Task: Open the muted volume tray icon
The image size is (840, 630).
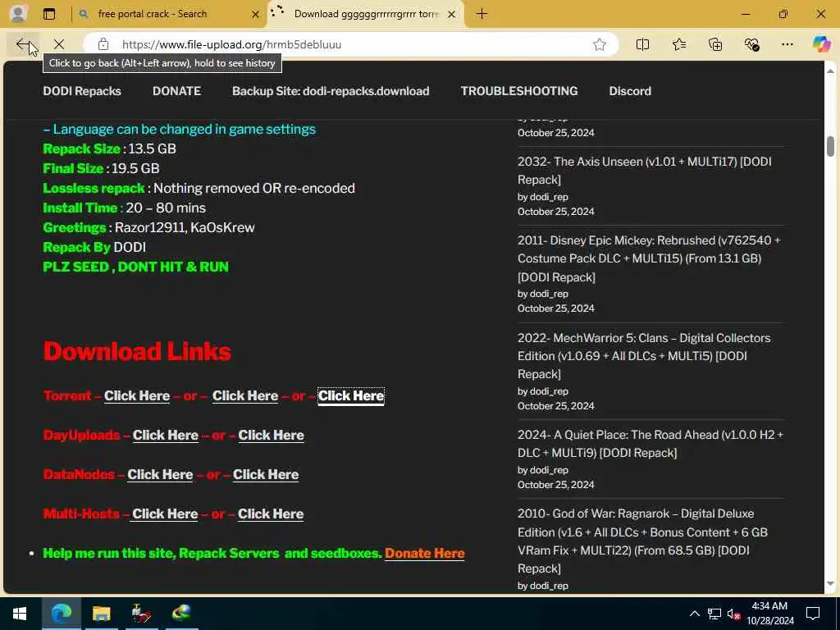Action: (734, 614)
